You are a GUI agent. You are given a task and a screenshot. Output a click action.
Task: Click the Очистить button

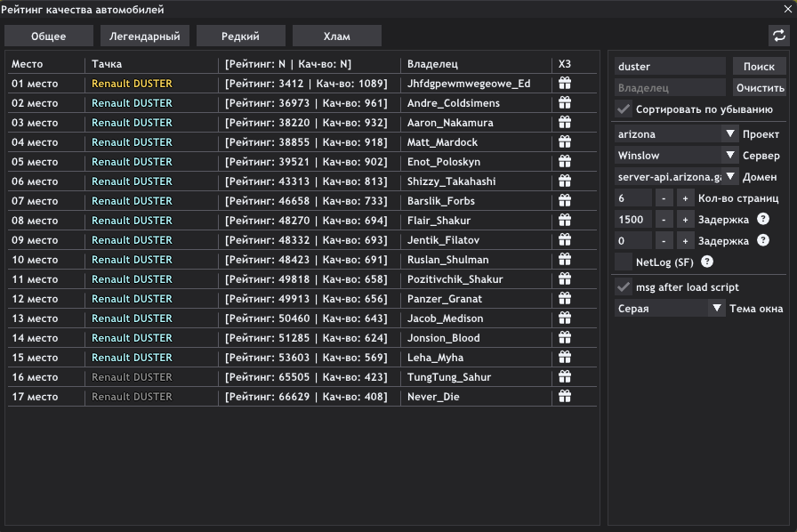[760, 87]
